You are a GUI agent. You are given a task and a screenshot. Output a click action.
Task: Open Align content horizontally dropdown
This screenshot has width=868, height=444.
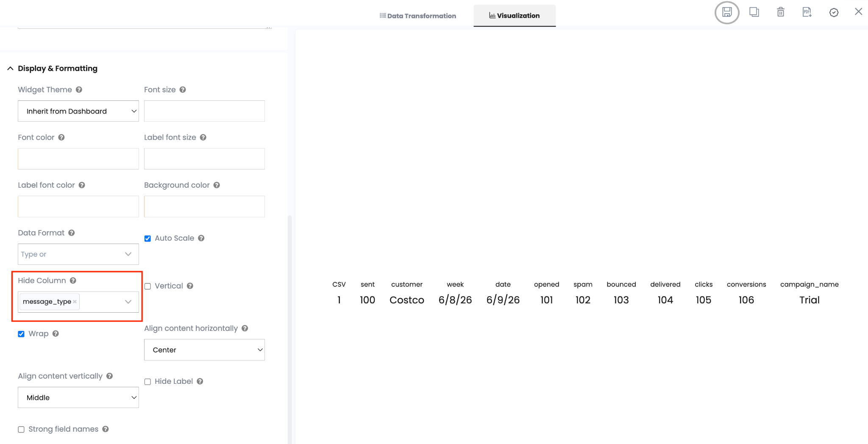click(204, 350)
